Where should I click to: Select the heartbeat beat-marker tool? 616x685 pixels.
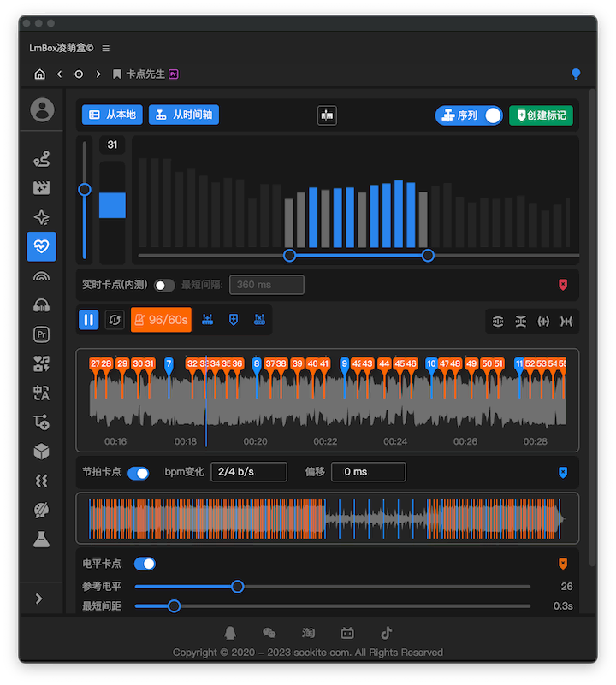42,246
